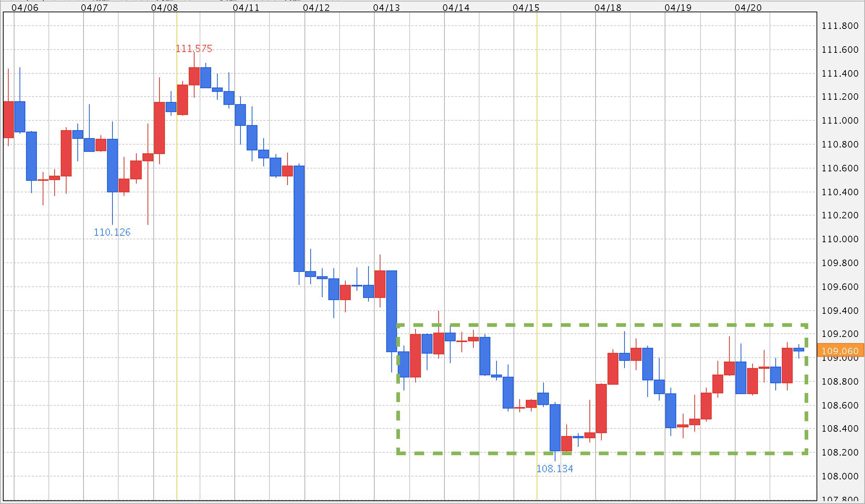
Task: Select the 04/20 date label
Action: click(x=748, y=8)
